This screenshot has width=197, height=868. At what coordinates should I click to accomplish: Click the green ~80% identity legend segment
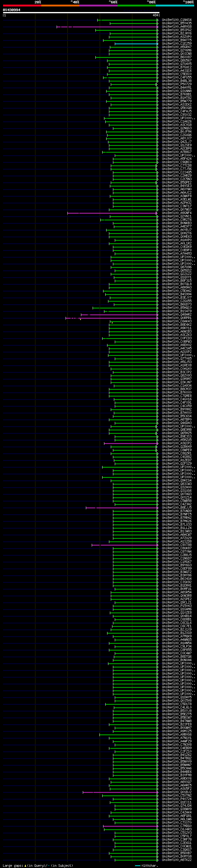click(x=137, y=6)
